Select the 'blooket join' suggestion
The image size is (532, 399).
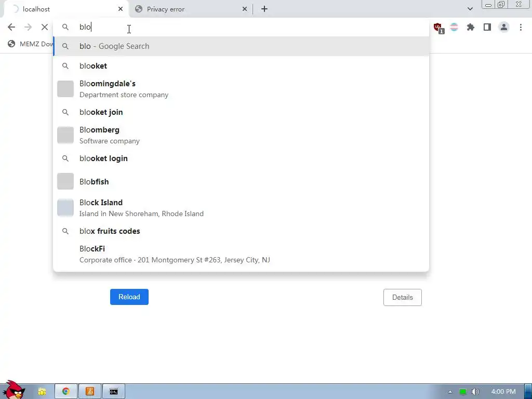pos(241,112)
